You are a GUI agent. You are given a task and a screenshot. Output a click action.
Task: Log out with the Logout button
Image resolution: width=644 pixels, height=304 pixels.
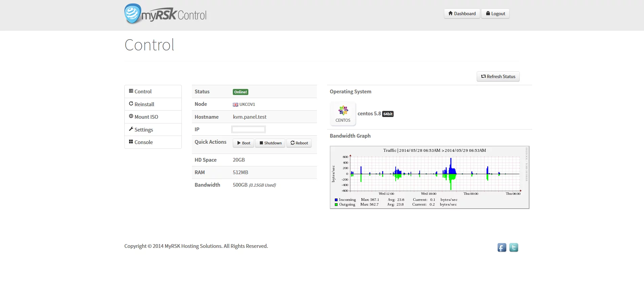495,14
